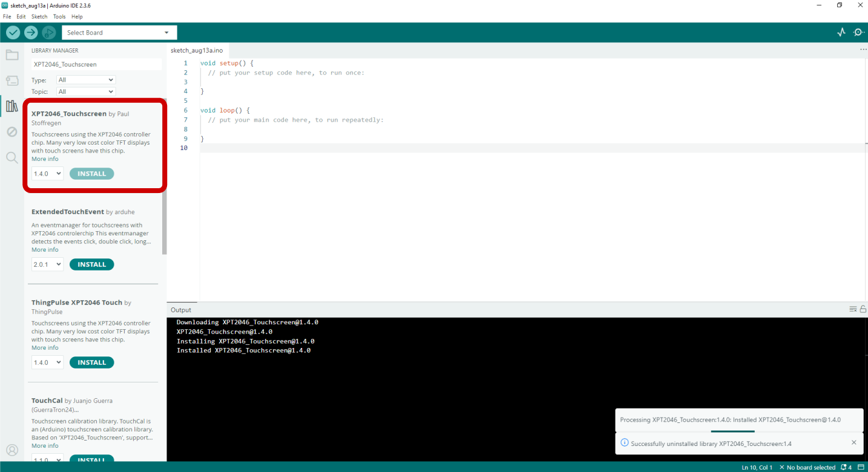The width and height of the screenshot is (868, 472).
Task: Open More info link for ThingPulse XPT2046 Touch
Action: tap(45, 348)
